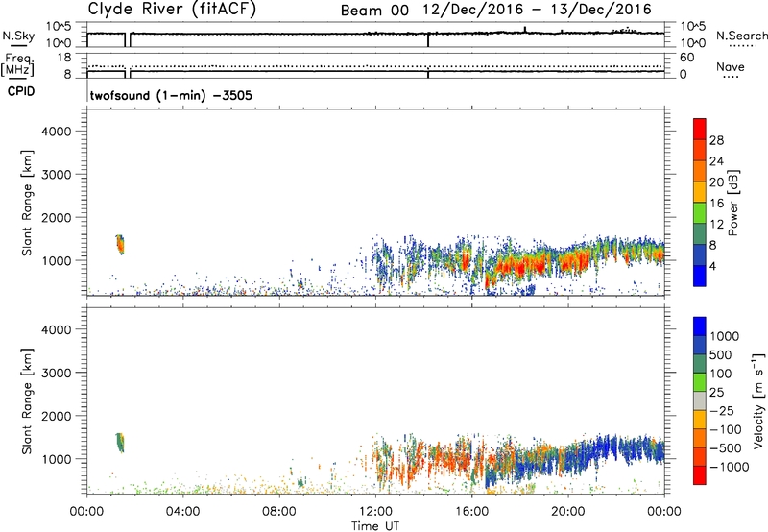Click the 4000 tick in the velocity panel
Image resolution: width=768 pixels, height=532 pixels.
point(57,329)
